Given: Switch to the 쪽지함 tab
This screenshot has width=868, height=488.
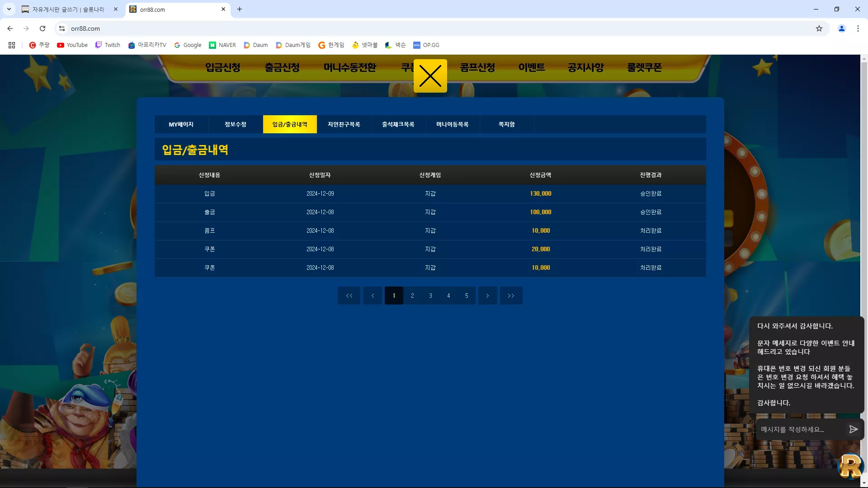Looking at the screenshot, I should coord(507,124).
